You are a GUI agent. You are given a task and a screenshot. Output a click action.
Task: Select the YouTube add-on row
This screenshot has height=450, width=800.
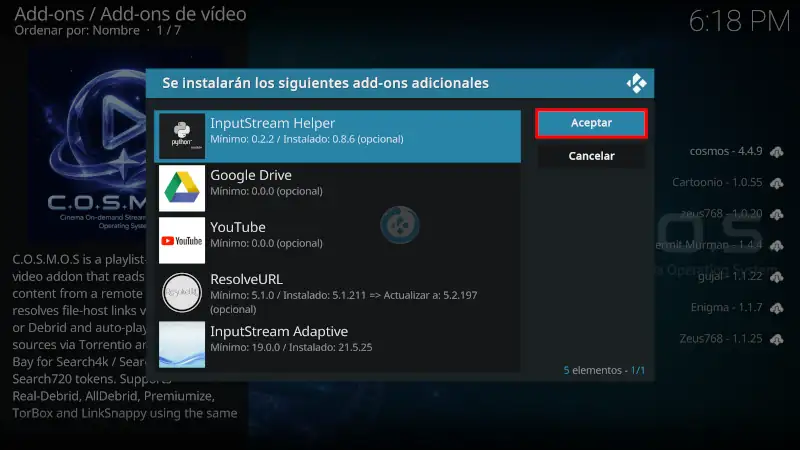click(337, 240)
